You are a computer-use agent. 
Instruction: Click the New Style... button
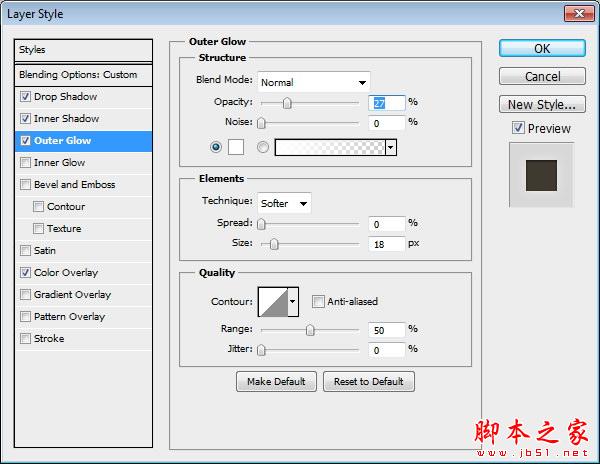pyautogui.click(x=542, y=104)
